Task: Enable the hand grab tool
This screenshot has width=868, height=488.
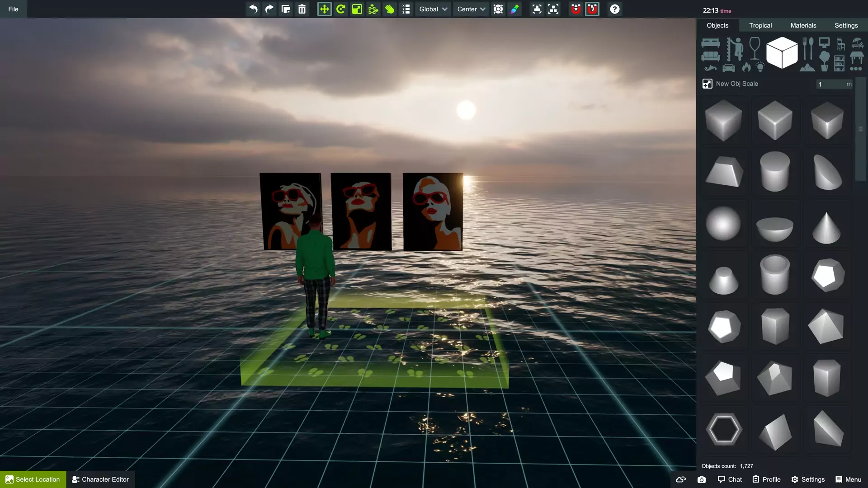Action: [390, 9]
